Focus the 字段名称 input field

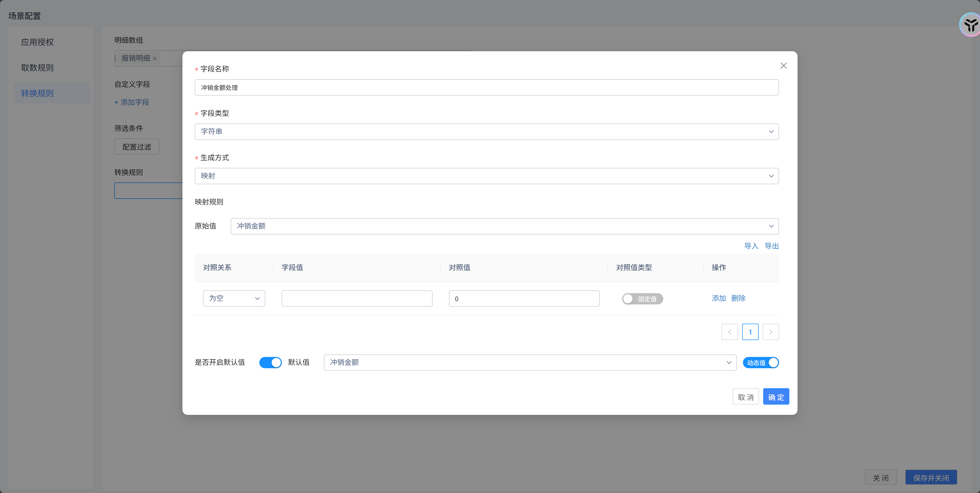pyautogui.click(x=486, y=87)
